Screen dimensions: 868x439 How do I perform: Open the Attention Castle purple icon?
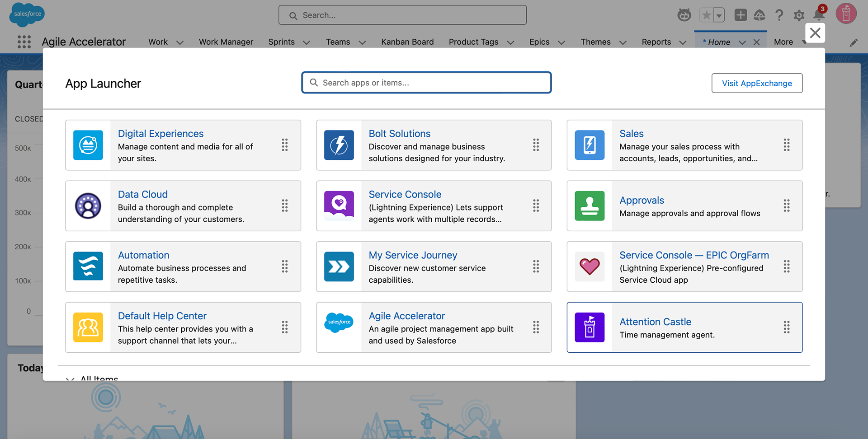click(x=590, y=327)
